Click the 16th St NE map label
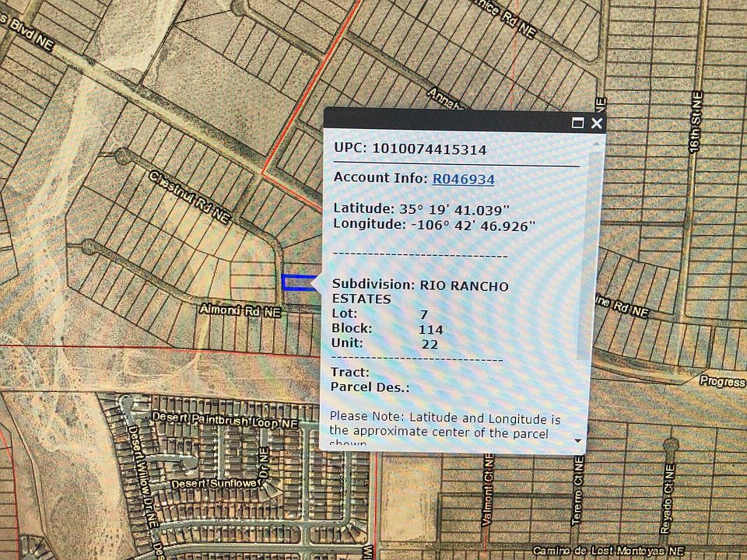The height and width of the screenshot is (560, 747). [696, 122]
